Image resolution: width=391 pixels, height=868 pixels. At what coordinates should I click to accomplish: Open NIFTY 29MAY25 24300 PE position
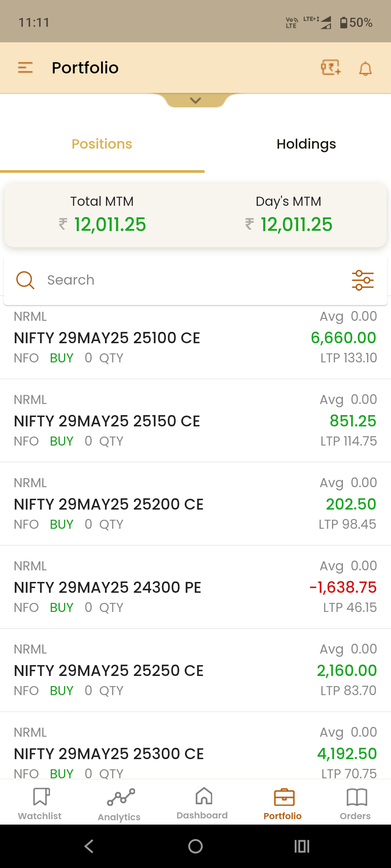coord(195,587)
